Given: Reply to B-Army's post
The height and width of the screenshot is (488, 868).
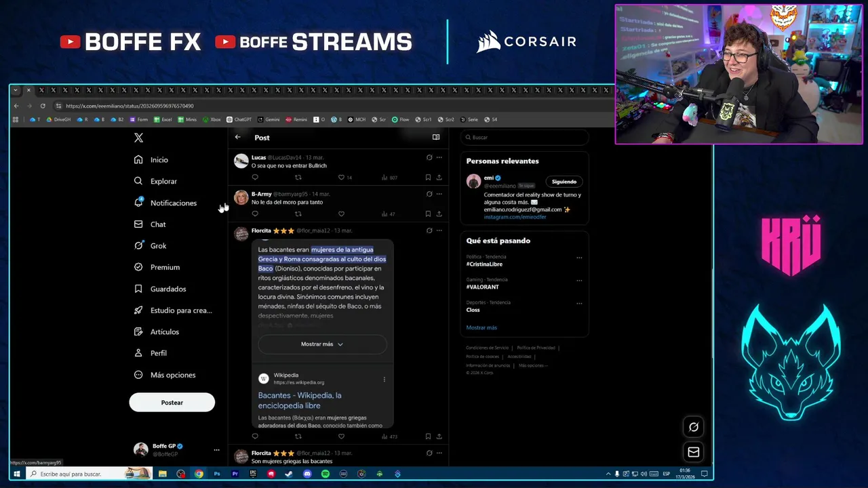Looking at the screenshot, I should pos(255,214).
